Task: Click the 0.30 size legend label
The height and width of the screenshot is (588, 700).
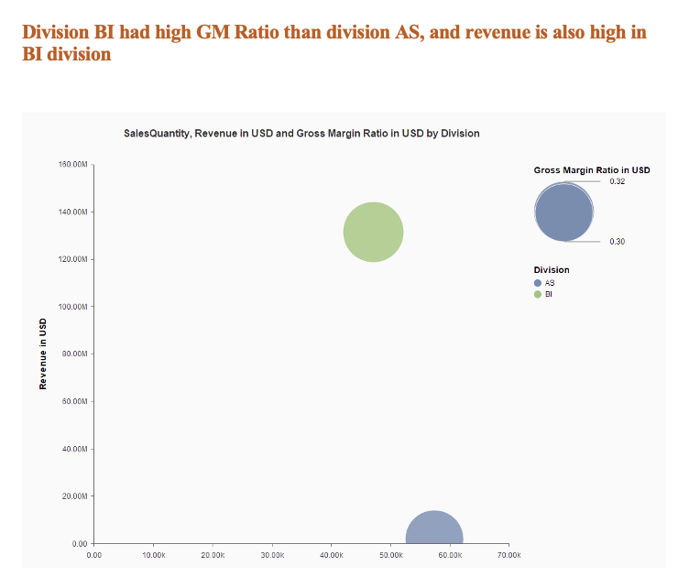Action: click(618, 242)
